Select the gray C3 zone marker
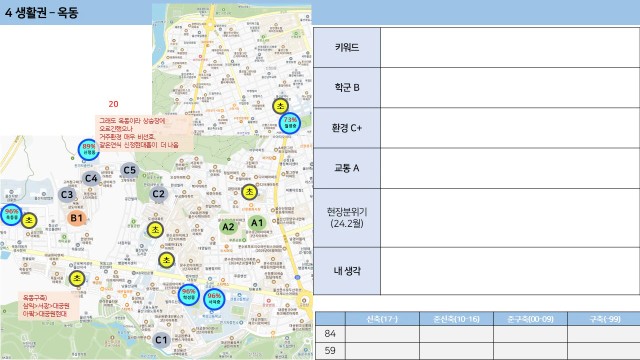 click(67, 195)
